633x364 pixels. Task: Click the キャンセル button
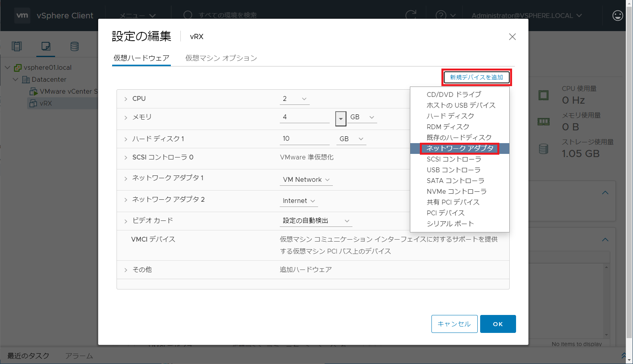(x=454, y=324)
